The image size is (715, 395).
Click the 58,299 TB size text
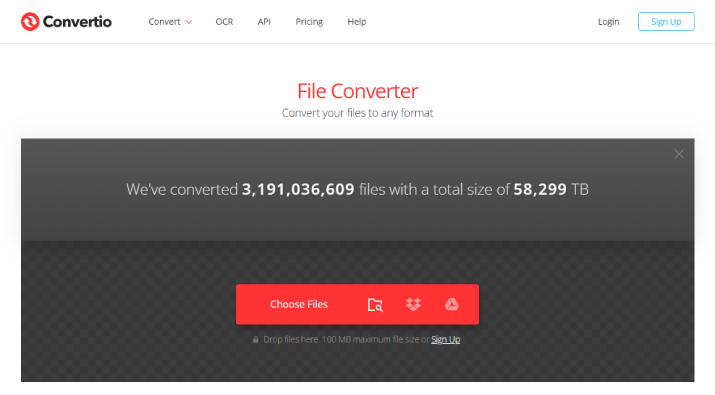coord(551,189)
